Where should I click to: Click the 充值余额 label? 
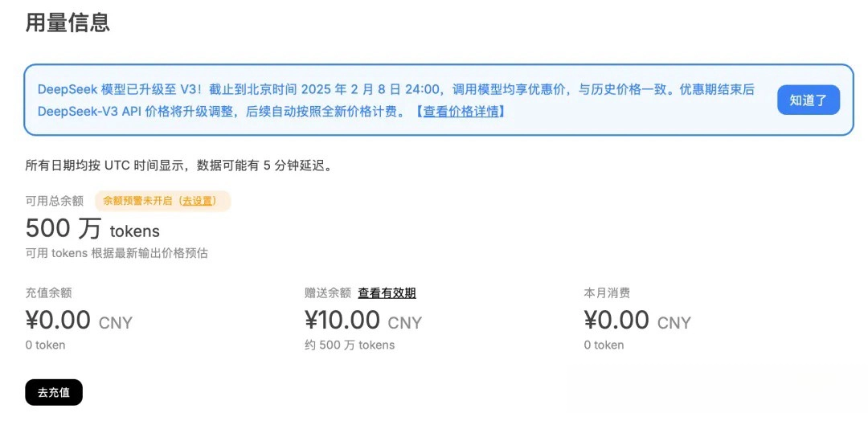click(48, 293)
